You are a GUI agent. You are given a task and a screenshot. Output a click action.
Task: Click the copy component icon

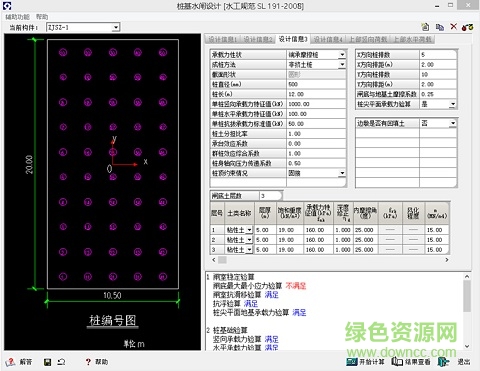coord(440,27)
